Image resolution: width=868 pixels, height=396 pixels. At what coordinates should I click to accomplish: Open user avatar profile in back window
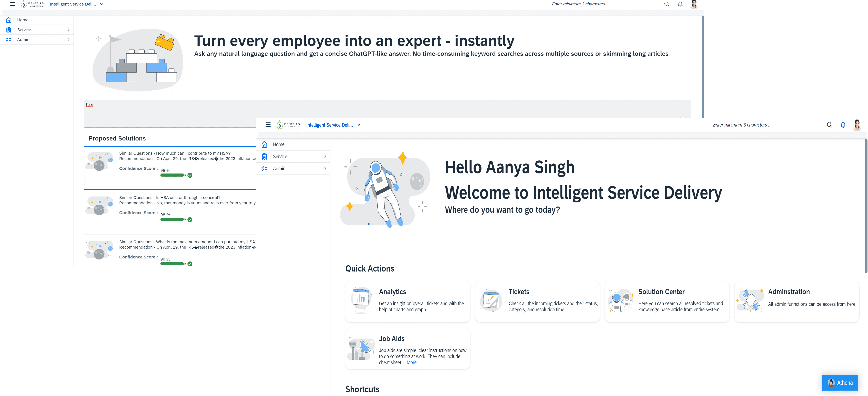(694, 4)
